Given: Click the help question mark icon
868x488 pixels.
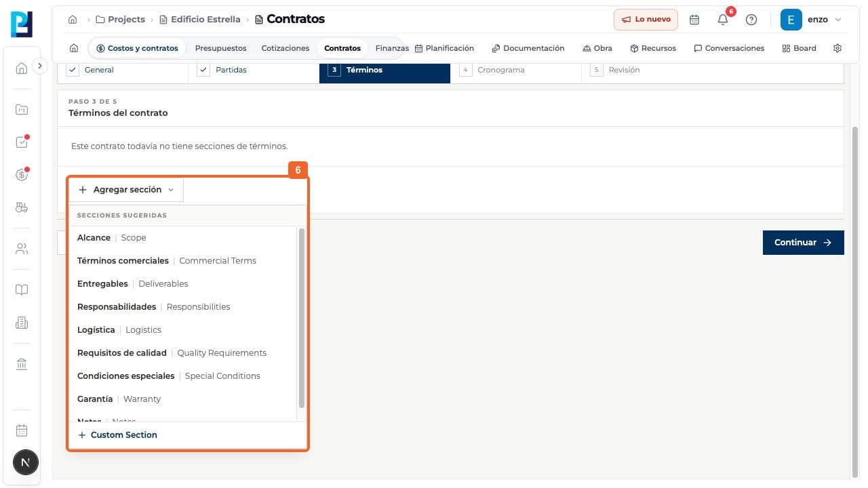Looking at the screenshot, I should [751, 20].
